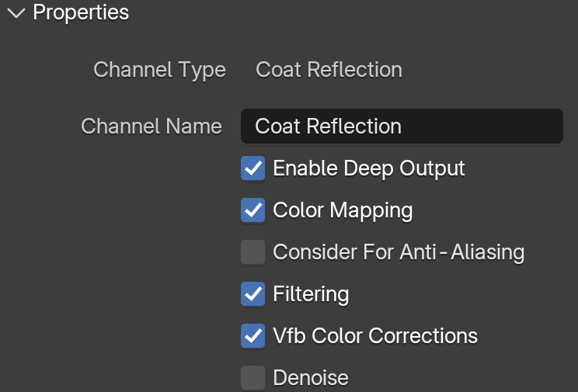Image resolution: width=578 pixels, height=392 pixels.
Task: Collapse the Properties panel chevron arrow
Action: tap(16, 13)
